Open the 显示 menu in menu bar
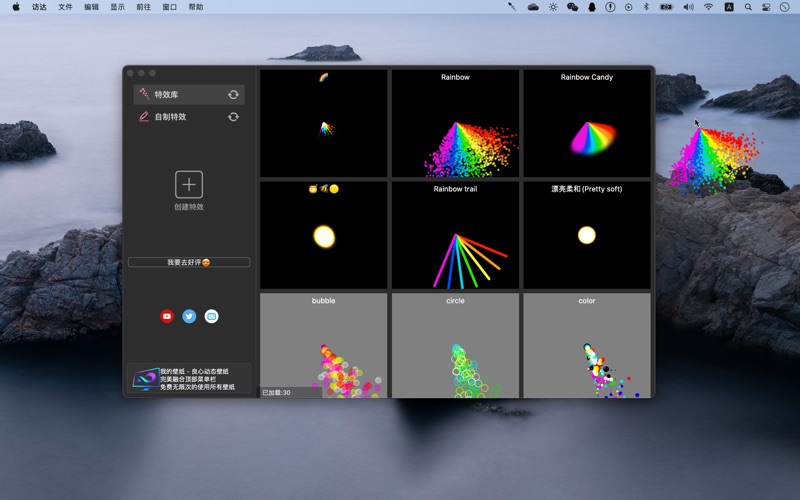 (117, 7)
